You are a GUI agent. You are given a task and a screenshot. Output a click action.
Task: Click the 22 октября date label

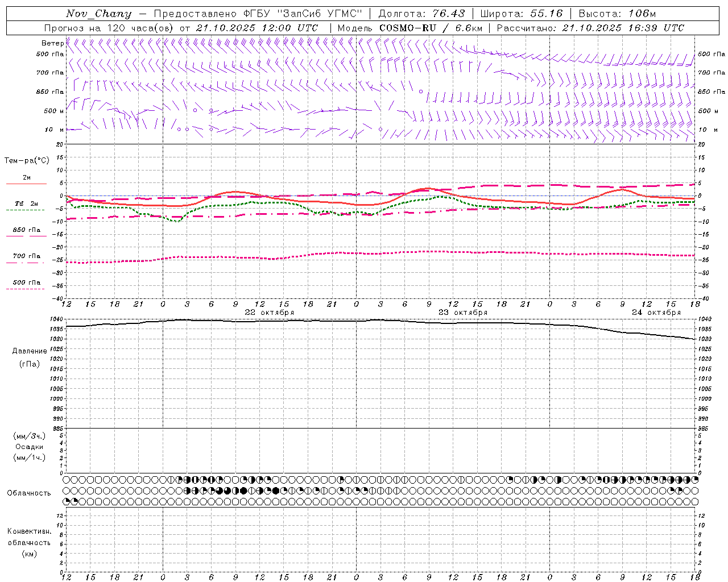coord(270,313)
